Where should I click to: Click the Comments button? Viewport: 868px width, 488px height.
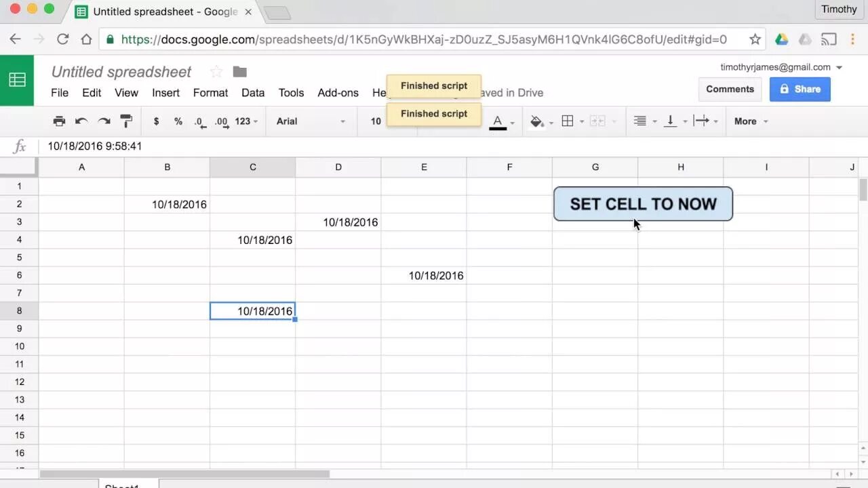tap(730, 89)
